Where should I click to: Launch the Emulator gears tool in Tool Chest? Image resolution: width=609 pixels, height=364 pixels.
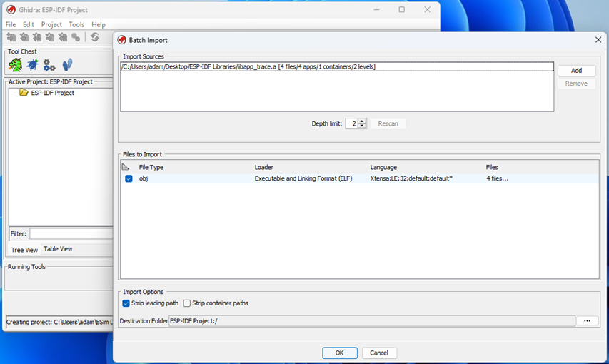49,65
